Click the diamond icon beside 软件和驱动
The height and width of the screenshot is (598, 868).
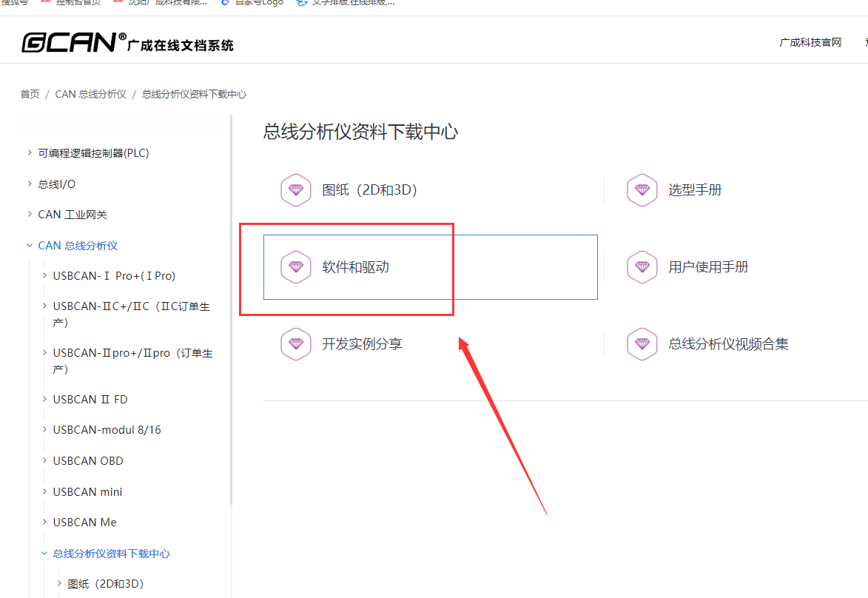(x=296, y=267)
